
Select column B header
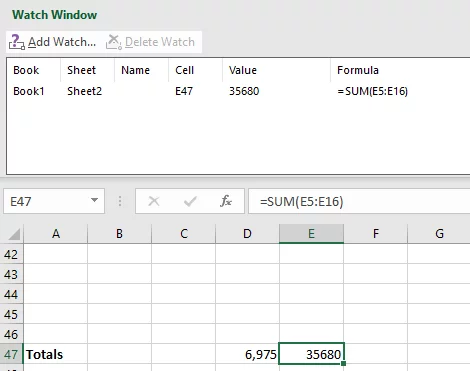(x=119, y=234)
